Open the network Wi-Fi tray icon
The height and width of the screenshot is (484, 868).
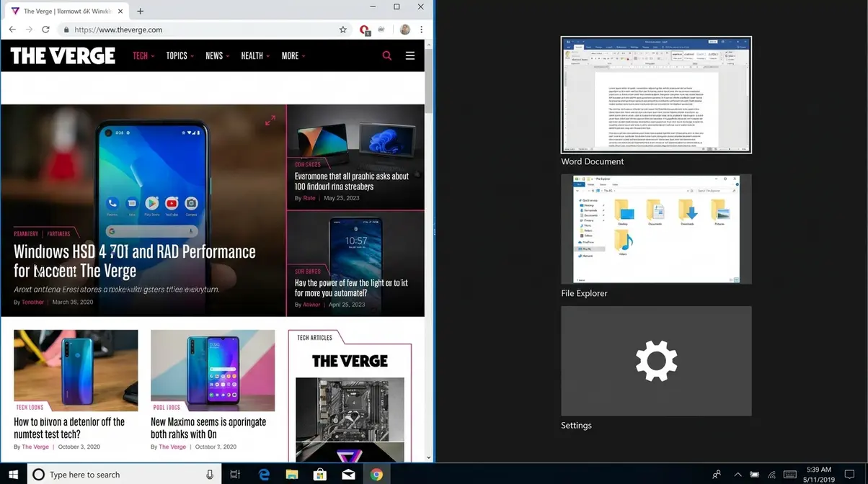(771, 475)
